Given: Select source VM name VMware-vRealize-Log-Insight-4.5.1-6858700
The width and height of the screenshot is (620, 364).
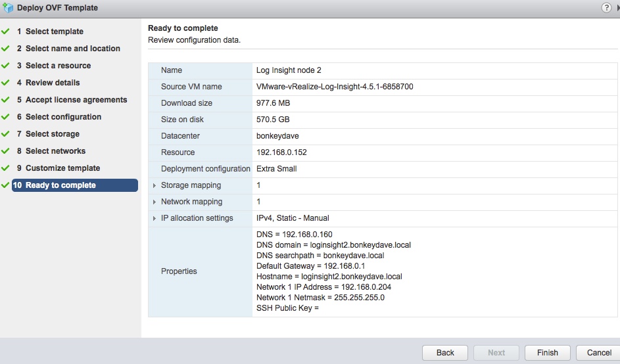Looking at the screenshot, I should (335, 87).
